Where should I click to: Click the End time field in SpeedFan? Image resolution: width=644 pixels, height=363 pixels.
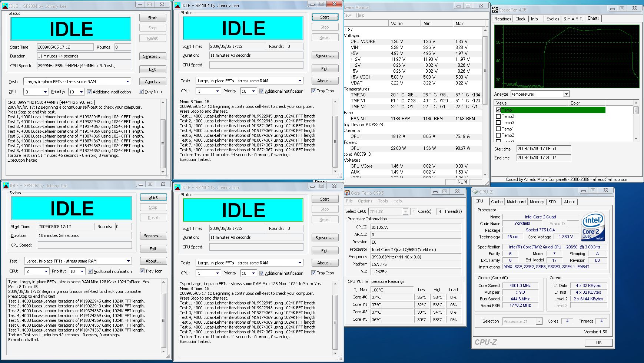click(x=544, y=158)
